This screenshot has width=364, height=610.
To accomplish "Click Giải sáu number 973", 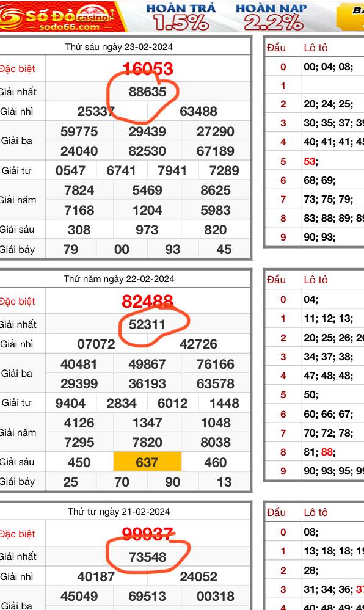I will pos(147,230).
